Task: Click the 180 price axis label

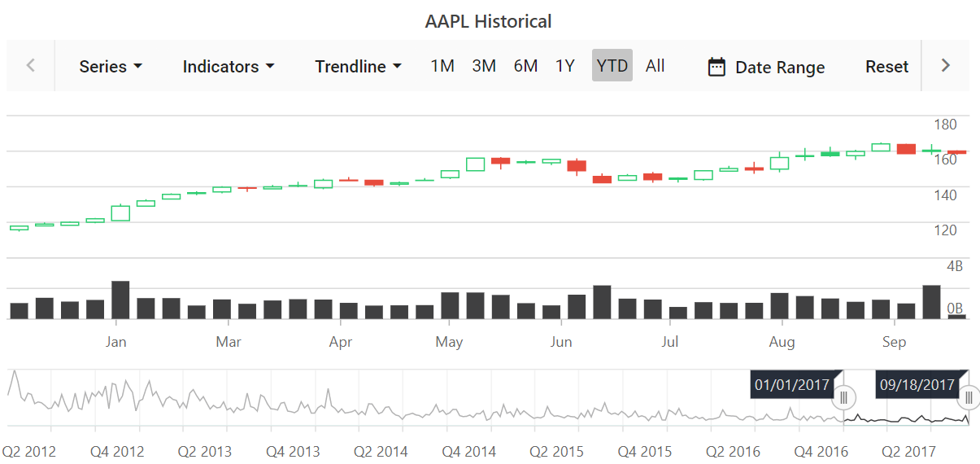Action: tap(946, 125)
